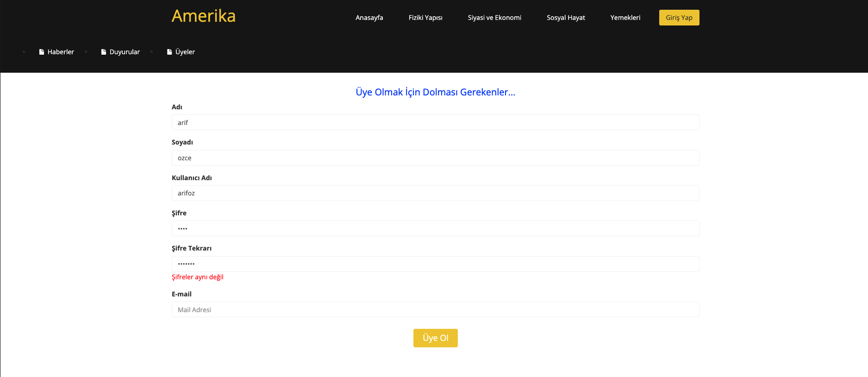The height and width of the screenshot is (377, 868).
Task: Click the 'Kullanıcı Adı' field label
Action: point(192,178)
